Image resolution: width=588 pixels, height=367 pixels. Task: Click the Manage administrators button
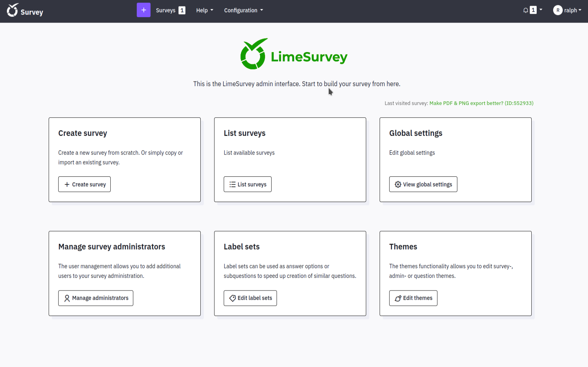[96, 298]
